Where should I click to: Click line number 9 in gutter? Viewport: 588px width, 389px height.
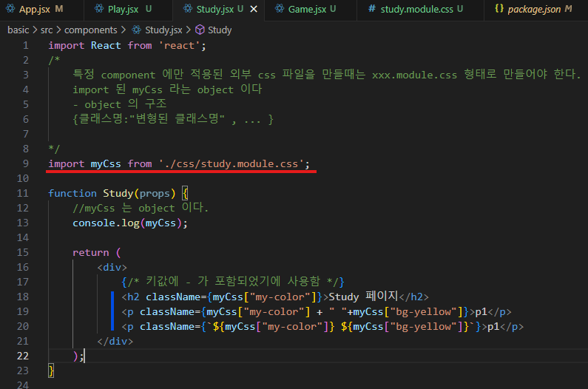click(x=25, y=164)
